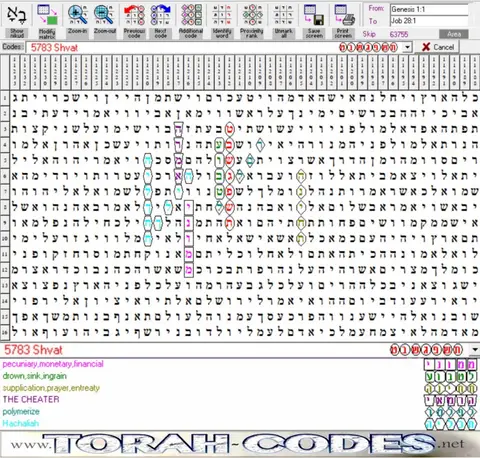Select the 'THE CHEATER' code entry
Viewport: 480px width, 458px height.
click(31, 399)
